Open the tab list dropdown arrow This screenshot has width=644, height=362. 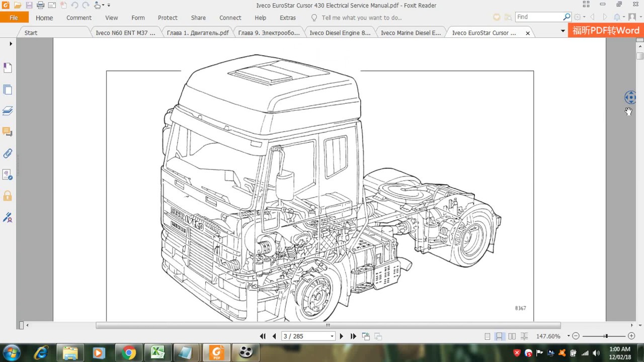click(x=562, y=31)
